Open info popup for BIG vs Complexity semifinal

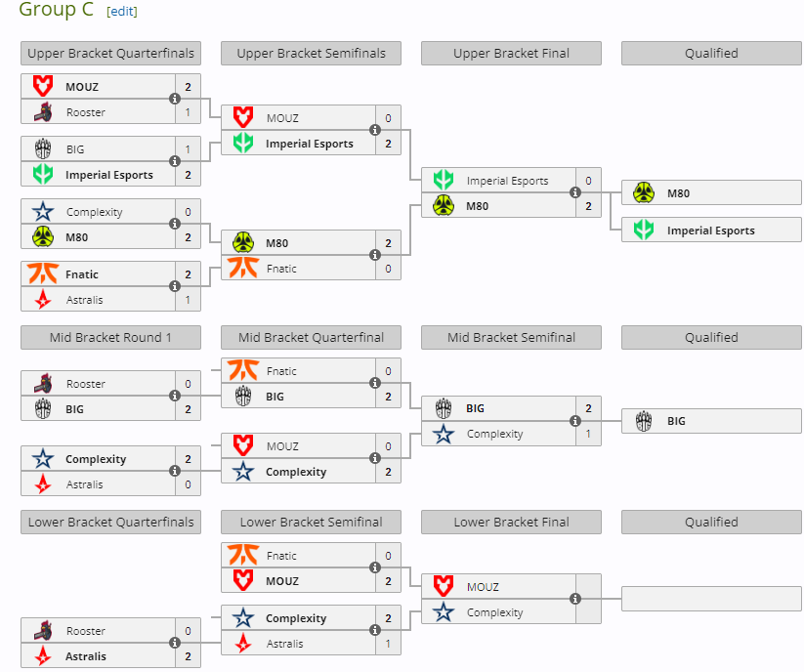(575, 421)
